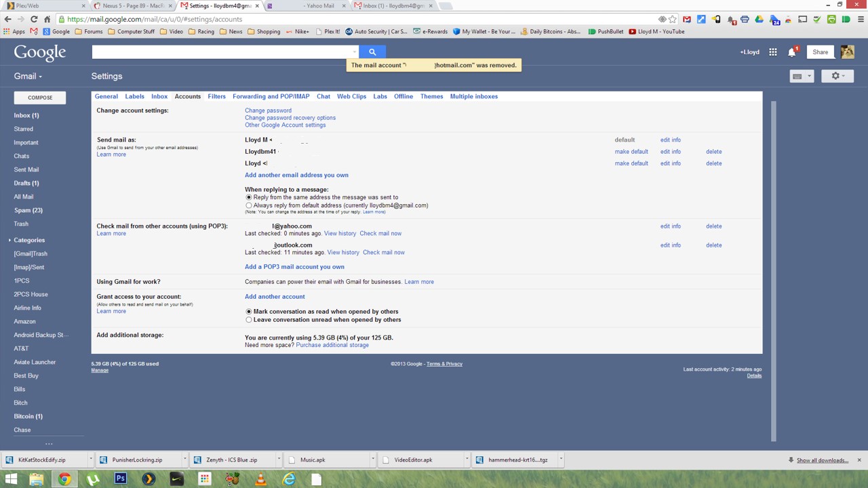Click the blue diagonal arrow extension icon
This screenshot has width=868, height=488.
(x=701, y=20)
